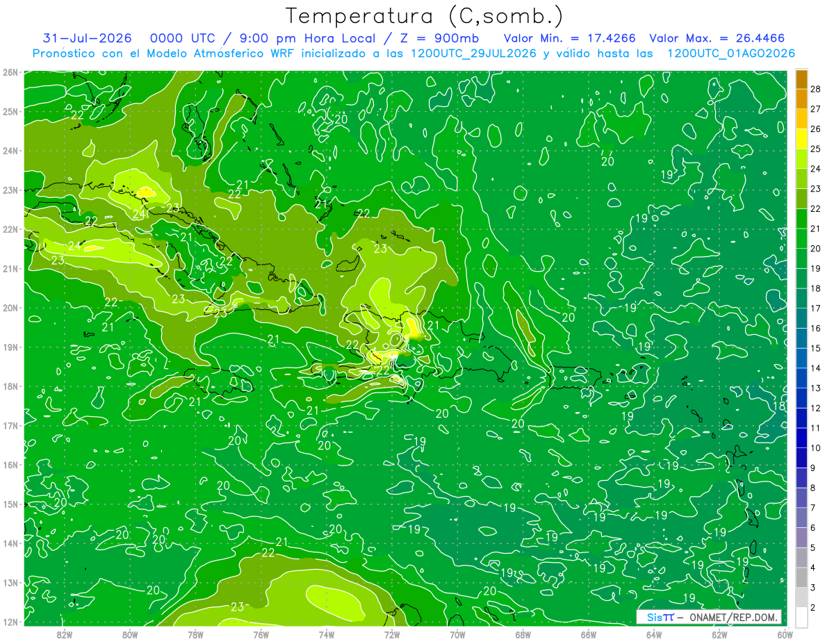Click the color scale label '25'
This screenshot has height=644, width=834.
pos(816,149)
